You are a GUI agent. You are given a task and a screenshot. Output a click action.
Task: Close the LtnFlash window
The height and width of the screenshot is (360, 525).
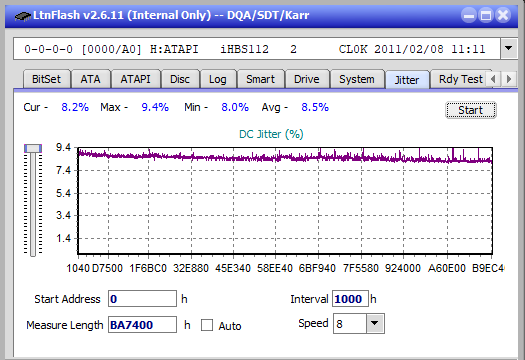pyautogui.click(x=503, y=15)
